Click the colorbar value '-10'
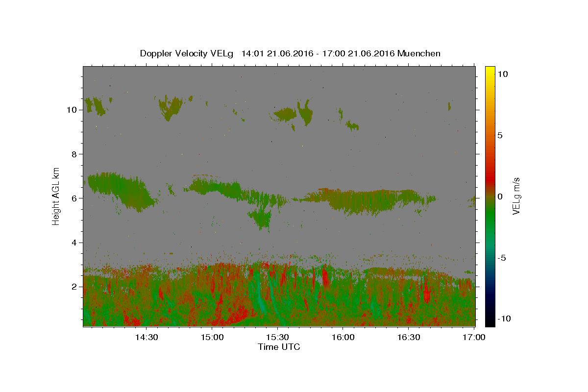Image resolution: width=588 pixels, height=392 pixels. tap(504, 318)
